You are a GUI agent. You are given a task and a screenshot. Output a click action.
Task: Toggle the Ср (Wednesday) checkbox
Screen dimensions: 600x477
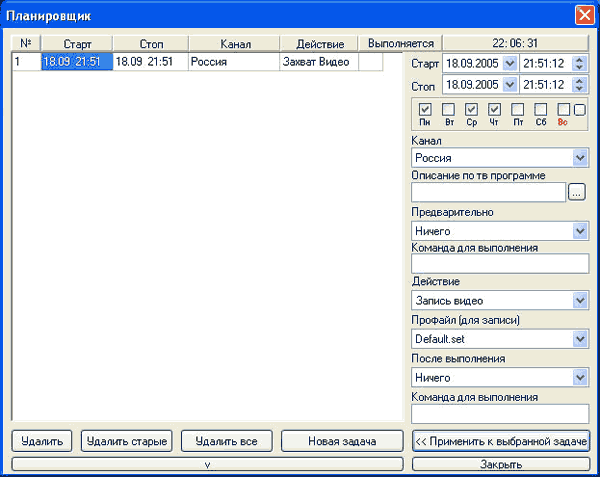pyautogui.click(x=471, y=110)
